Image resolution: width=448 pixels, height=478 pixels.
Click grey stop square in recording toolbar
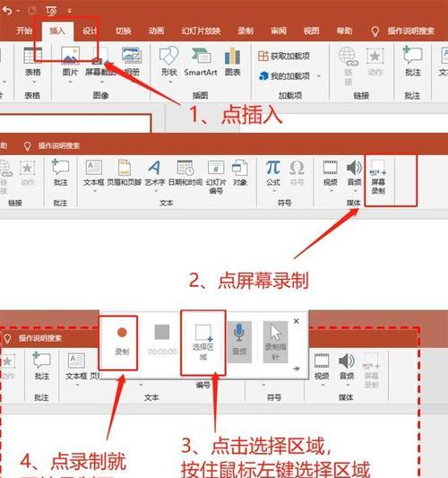[162, 332]
